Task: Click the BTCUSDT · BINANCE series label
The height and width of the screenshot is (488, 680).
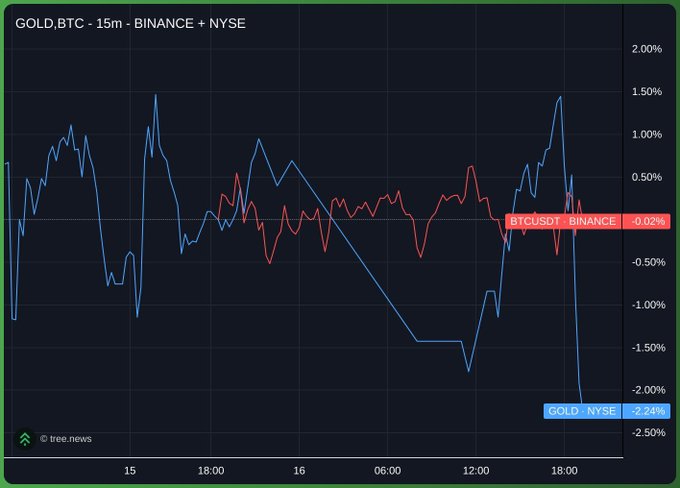Action: [x=563, y=221]
